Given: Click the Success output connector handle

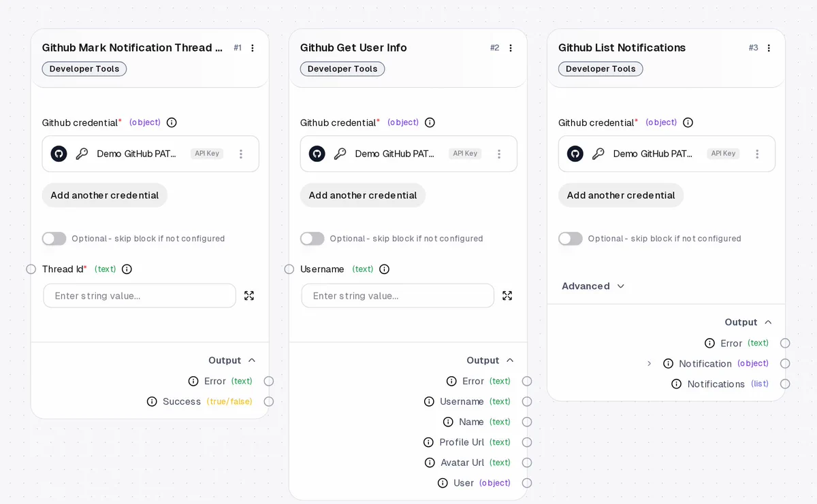Looking at the screenshot, I should [x=269, y=401].
